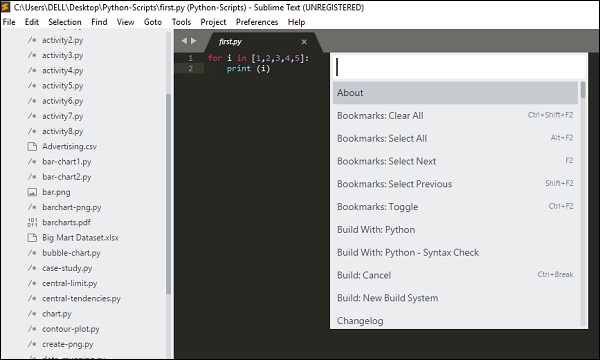The width and height of the screenshot is (600, 360).
Task: Open chart.py in sidebar
Action: pos(57,314)
